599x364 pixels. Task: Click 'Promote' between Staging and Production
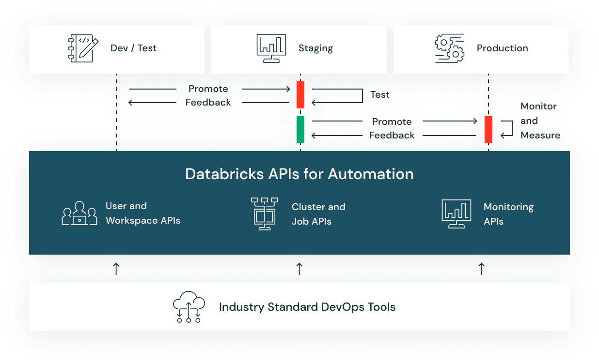[392, 122]
